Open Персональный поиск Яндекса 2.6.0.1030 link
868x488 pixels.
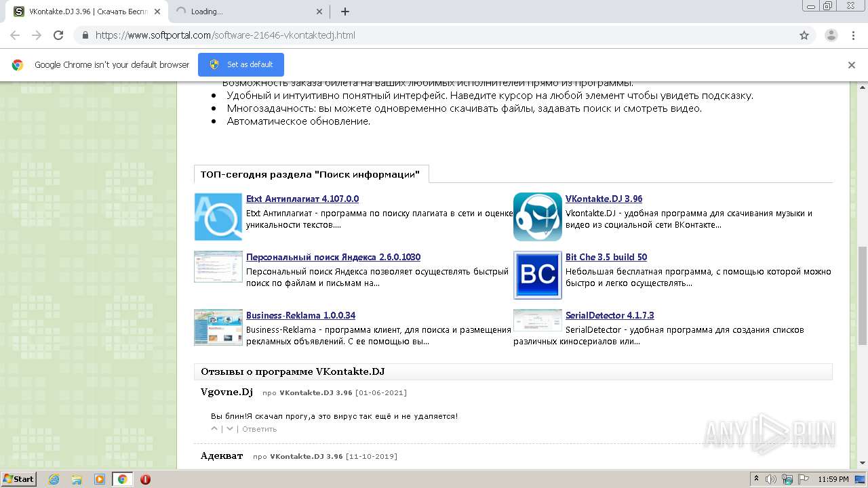coord(333,258)
